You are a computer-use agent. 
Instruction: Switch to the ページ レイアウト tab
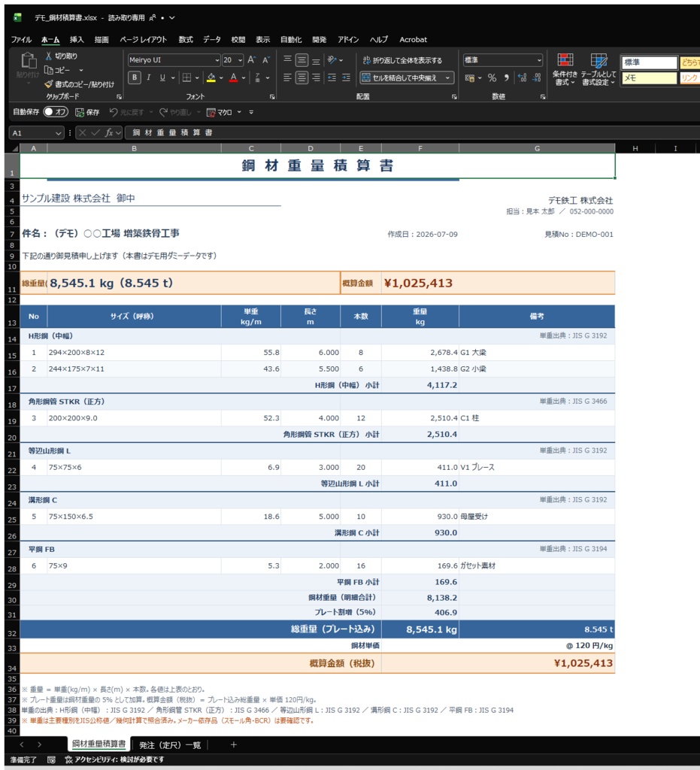144,39
